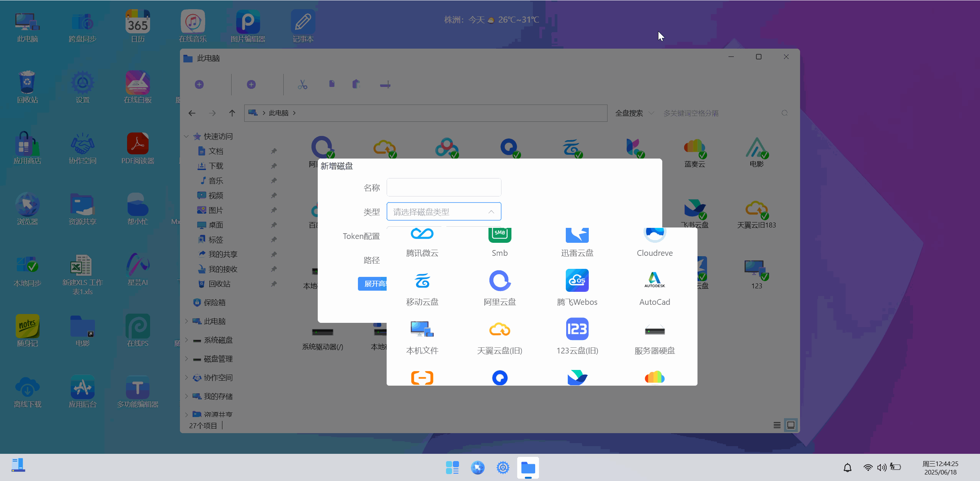Viewport: 980px width, 481px height.
Task: Expand 此电脑 tree node
Action: (186, 321)
